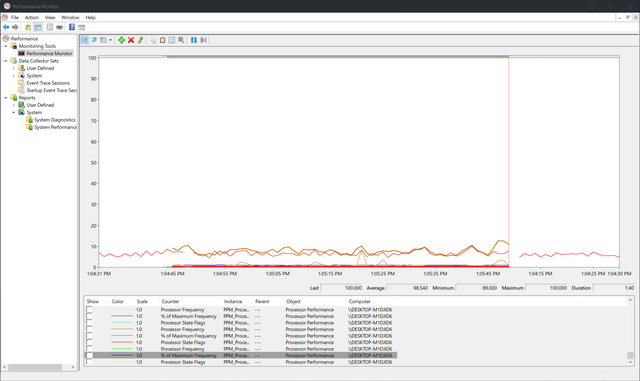The width and height of the screenshot is (640, 381).
Task: Click the Update Data step-forward icon
Action: [x=203, y=40]
